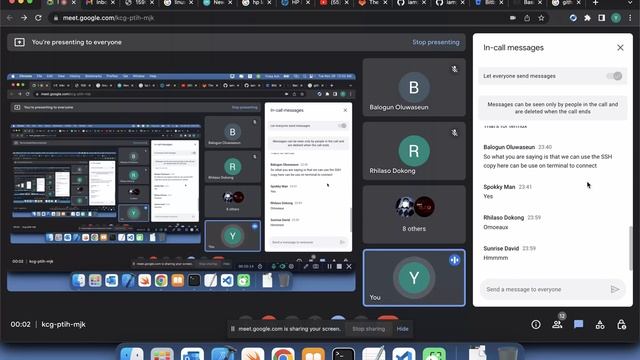Open Visual Studio Code from the Dock
Viewport: 640px width, 360px height.
(404, 353)
